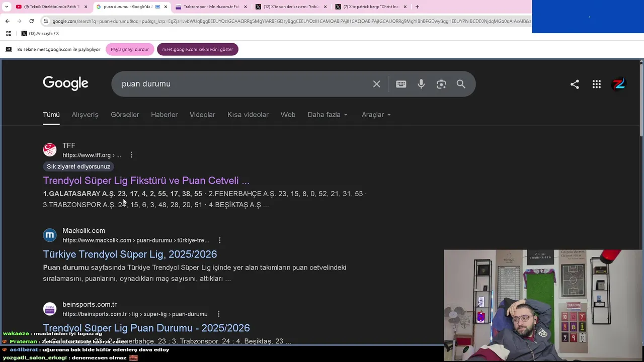Click the mackolik.com puan-durumu breadcrumb URL
The height and width of the screenshot is (362, 644).
pos(136,240)
